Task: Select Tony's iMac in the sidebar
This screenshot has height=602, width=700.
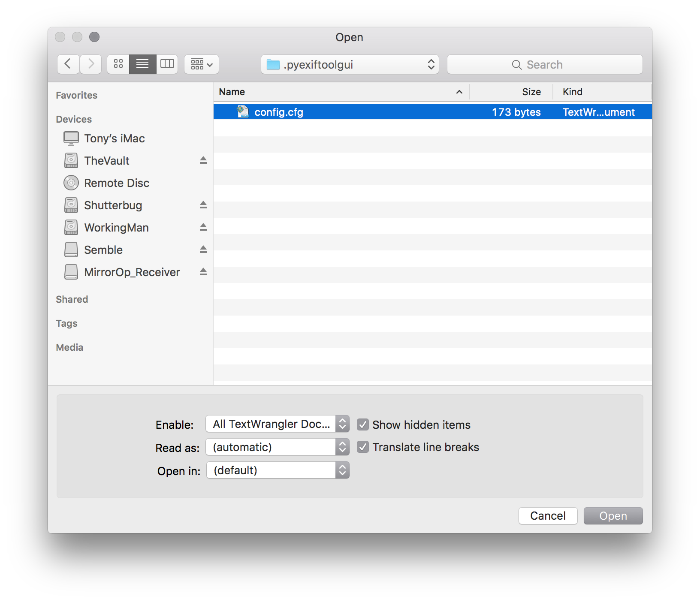Action: pyautogui.click(x=130, y=138)
